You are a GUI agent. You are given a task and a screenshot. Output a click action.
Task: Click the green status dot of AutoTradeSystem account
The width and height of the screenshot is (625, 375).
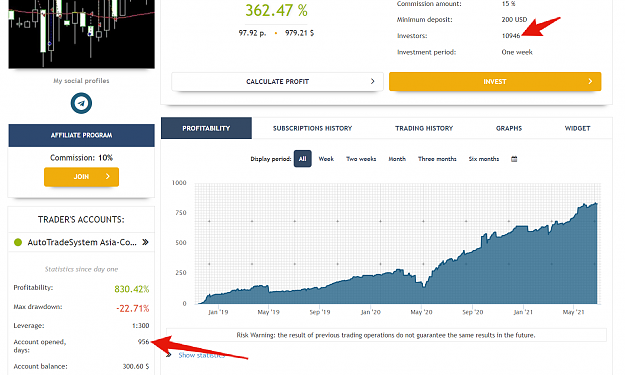[18, 242]
